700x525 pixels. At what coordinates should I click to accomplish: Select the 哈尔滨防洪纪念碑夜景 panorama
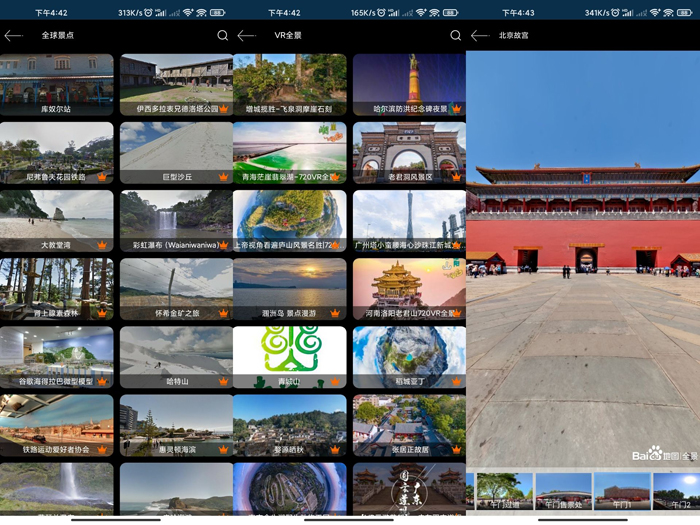[x=409, y=85]
